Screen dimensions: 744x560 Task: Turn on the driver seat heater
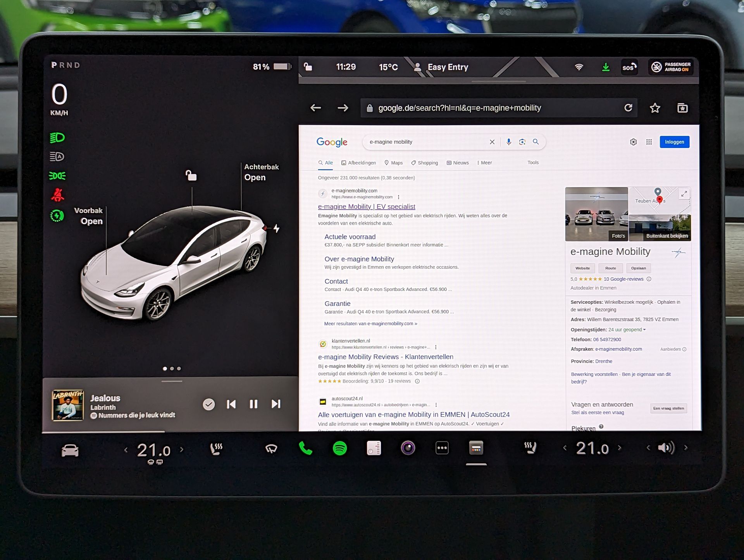(216, 448)
